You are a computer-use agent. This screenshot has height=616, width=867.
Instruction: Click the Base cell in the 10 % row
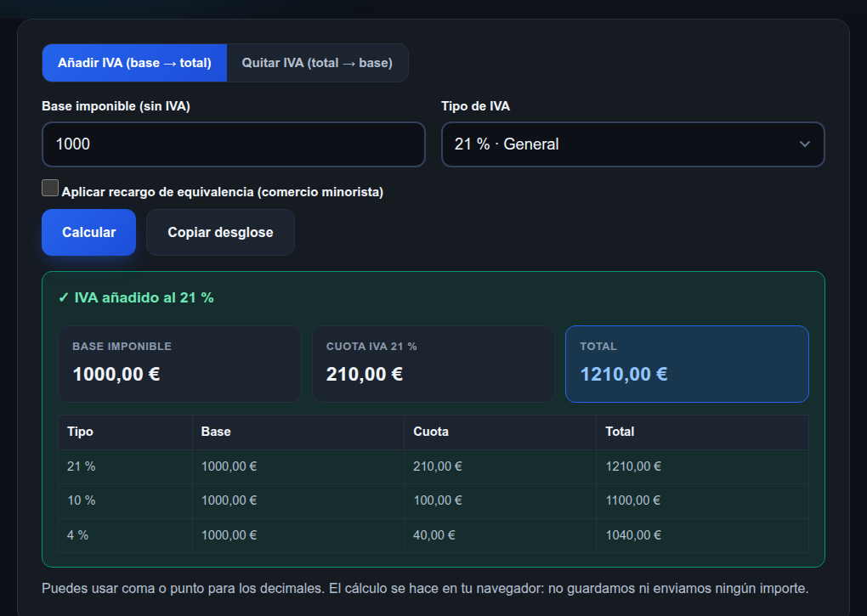pyautogui.click(x=298, y=501)
